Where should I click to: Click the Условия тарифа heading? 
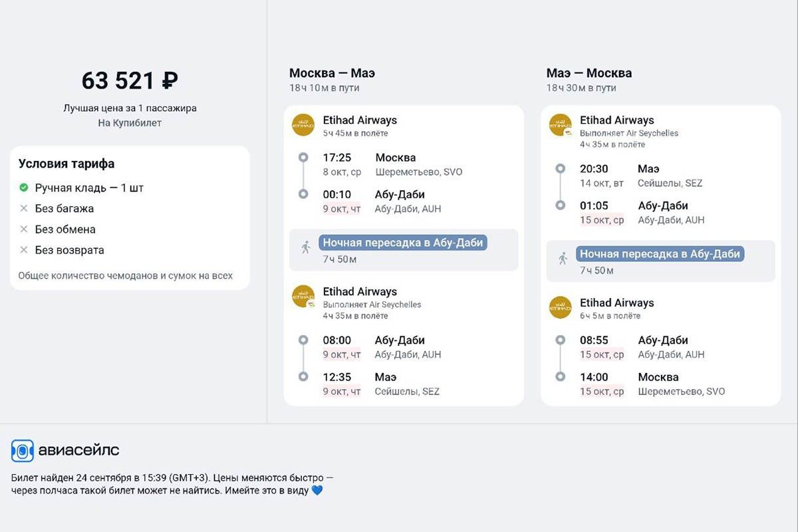click(x=66, y=164)
